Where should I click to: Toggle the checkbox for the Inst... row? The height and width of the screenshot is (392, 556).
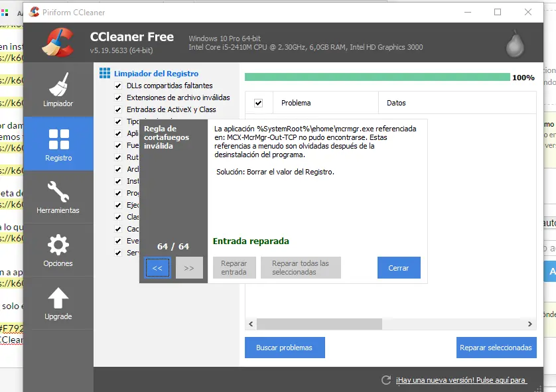(x=118, y=182)
